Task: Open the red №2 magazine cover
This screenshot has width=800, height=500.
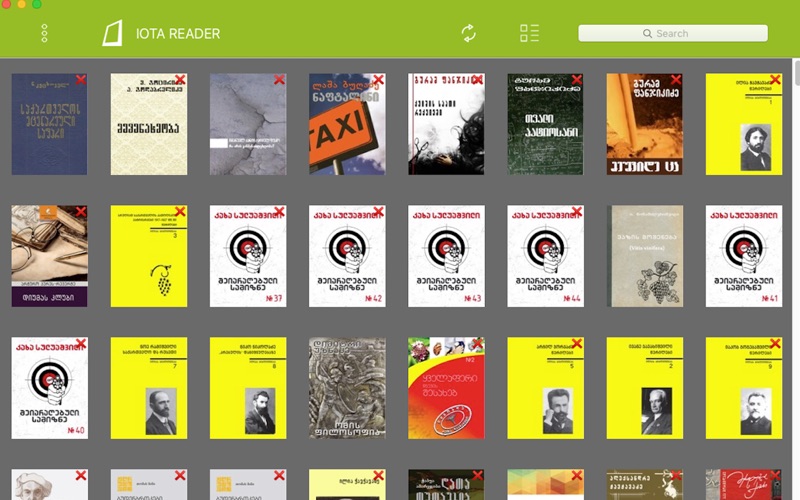Action: coord(446,388)
